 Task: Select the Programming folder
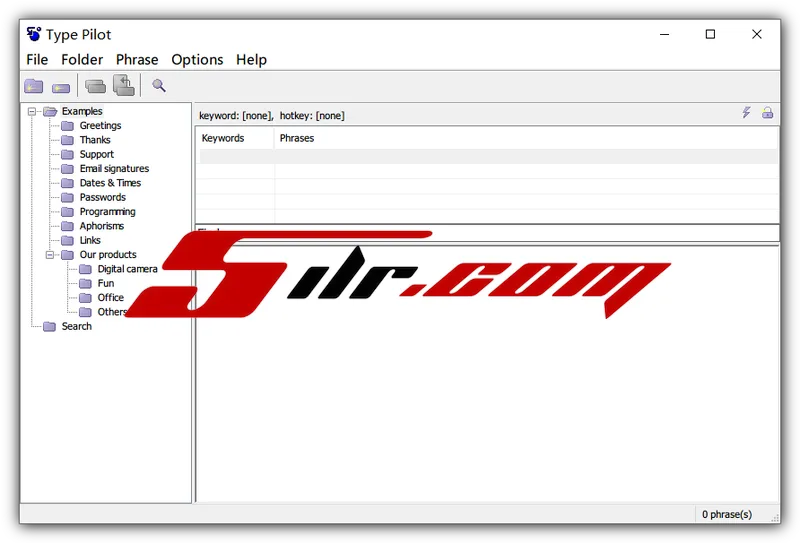(x=108, y=211)
